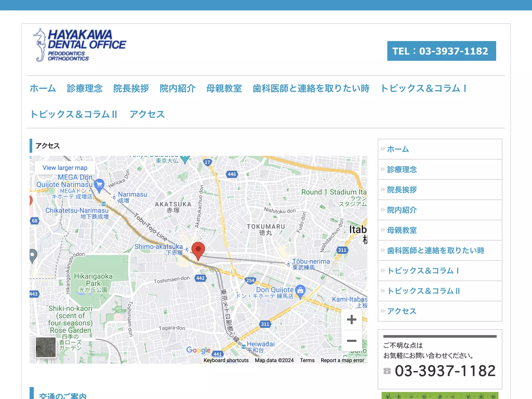Screen dimensions: 532x399
Task: Click route 17 shield on map
Action: (207, 162)
